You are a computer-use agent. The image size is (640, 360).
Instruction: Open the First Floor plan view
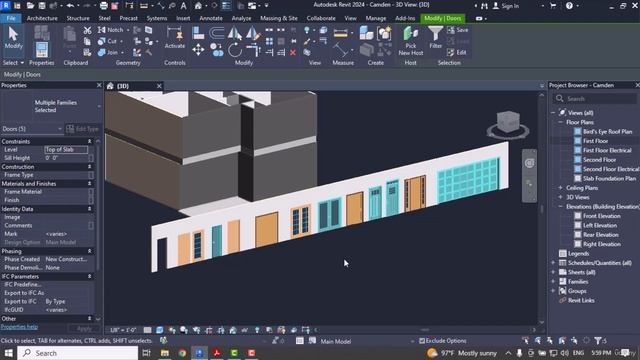[595, 141]
